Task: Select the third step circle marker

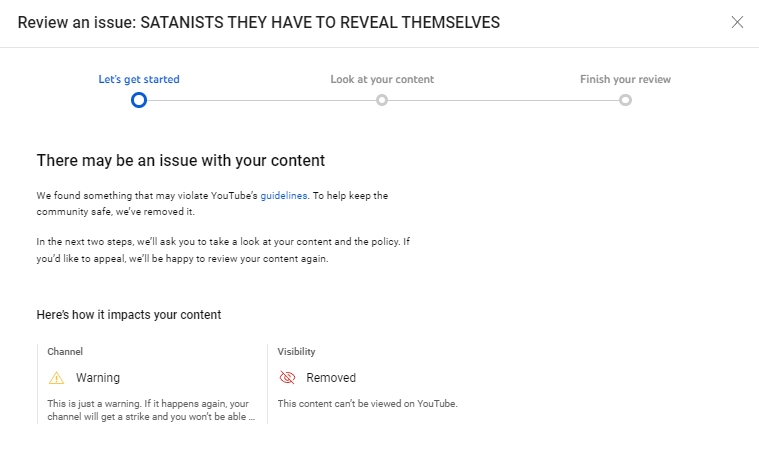Action: click(625, 100)
